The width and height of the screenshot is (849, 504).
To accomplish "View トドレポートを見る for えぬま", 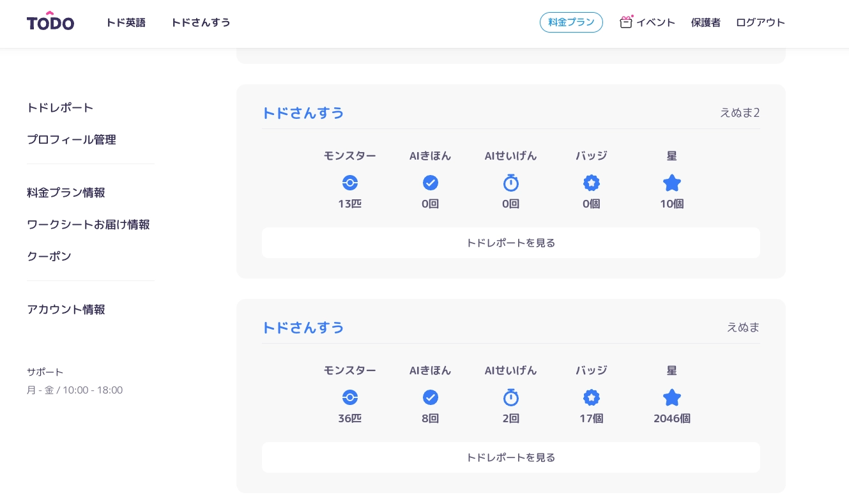I will 510,457.
